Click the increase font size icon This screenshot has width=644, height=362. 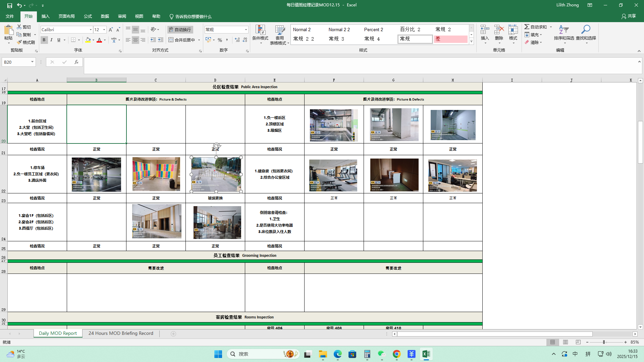[111, 29]
